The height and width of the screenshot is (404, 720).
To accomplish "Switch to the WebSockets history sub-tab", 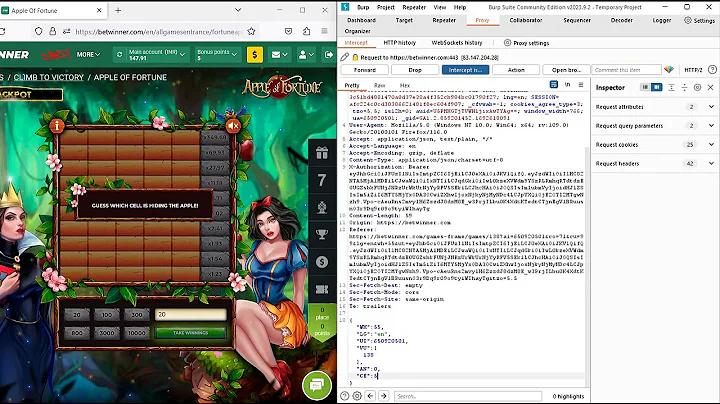I will (457, 43).
